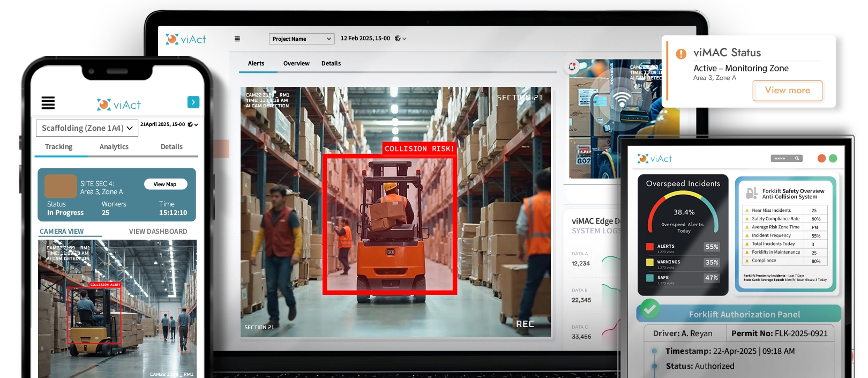Switch to the Tracking tab on phone
Screen dimensions: 868x378
tap(59, 146)
